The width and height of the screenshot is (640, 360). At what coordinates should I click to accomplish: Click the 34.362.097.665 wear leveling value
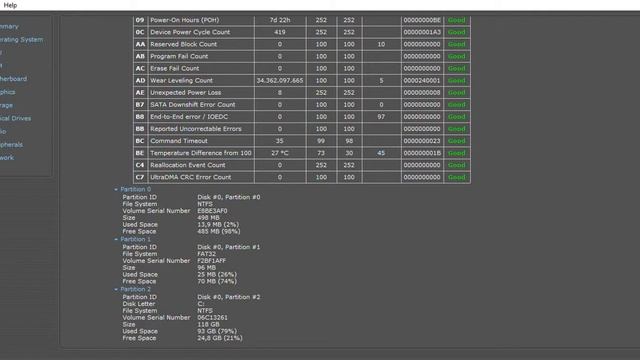click(x=280, y=80)
